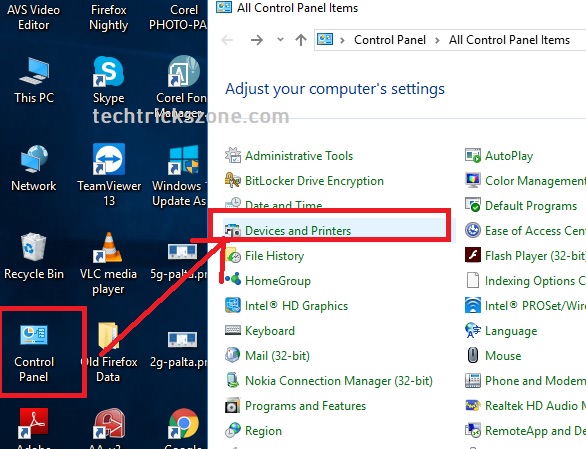
Task: Open the Corel PHOTO-PAINT desktop shortcut
Action: click(178, 17)
